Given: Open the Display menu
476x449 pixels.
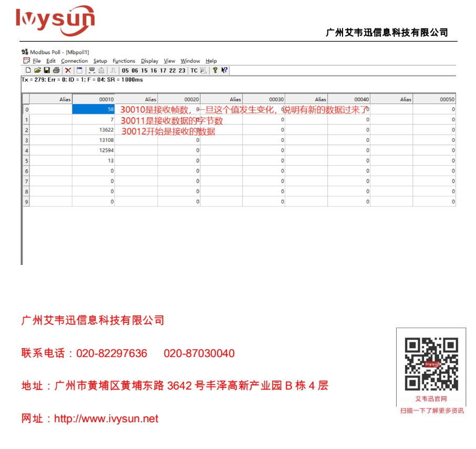Looking at the screenshot, I should (149, 61).
